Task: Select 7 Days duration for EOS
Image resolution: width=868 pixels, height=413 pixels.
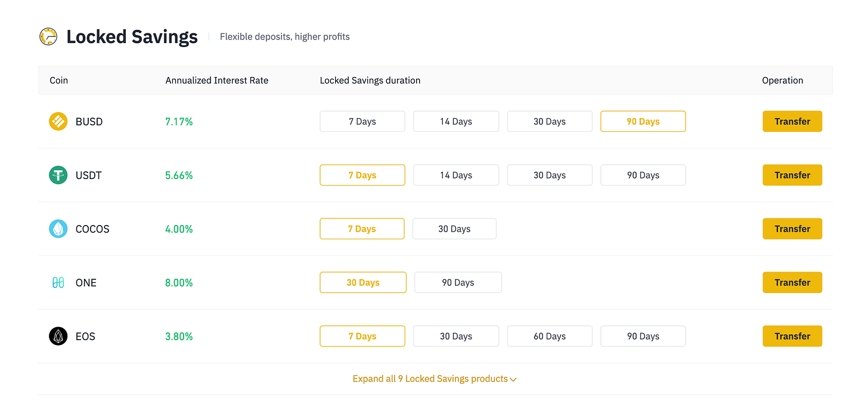Action: [362, 337]
